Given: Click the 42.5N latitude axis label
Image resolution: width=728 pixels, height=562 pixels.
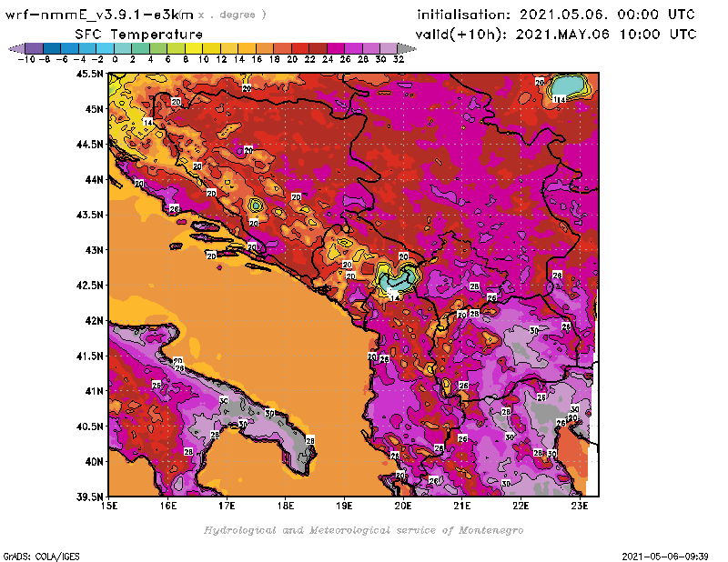Looking at the screenshot, I should 89,286.
